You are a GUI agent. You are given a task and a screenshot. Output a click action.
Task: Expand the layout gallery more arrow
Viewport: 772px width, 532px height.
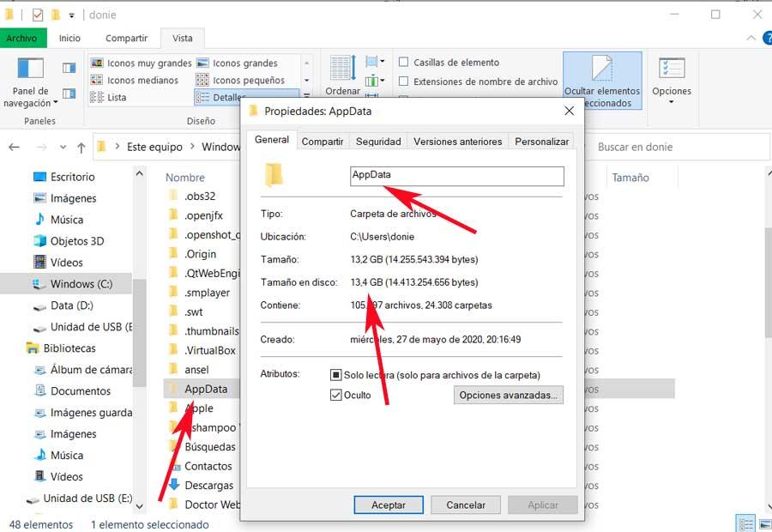pyautogui.click(x=306, y=95)
